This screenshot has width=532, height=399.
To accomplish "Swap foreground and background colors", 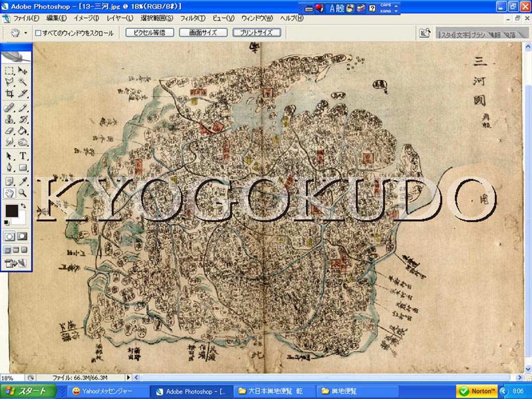I will tap(23, 206).
